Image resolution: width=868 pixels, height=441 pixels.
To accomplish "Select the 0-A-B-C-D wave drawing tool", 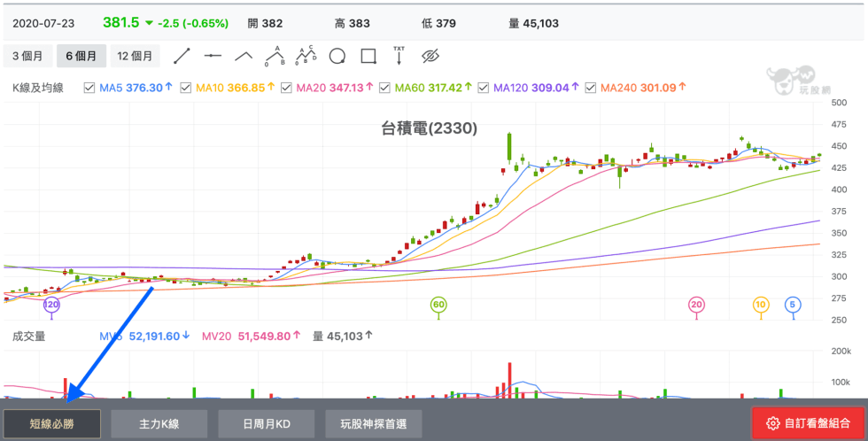I will coord(306,55).
